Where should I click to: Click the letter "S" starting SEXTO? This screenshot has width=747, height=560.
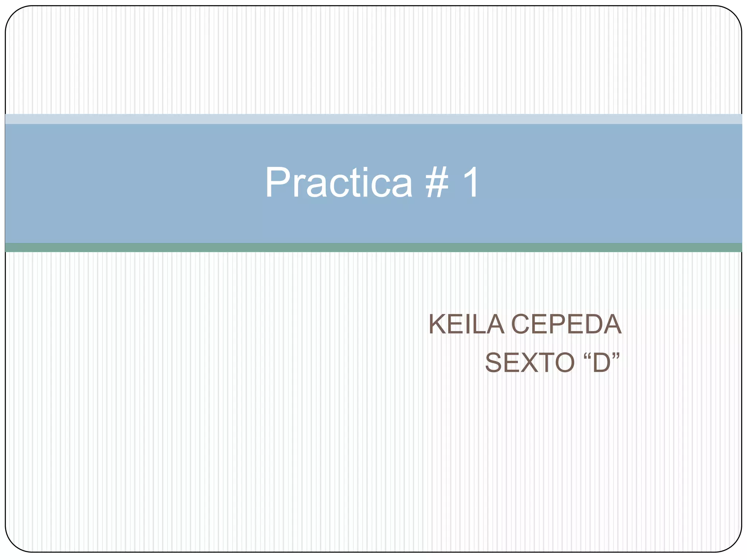494,362
